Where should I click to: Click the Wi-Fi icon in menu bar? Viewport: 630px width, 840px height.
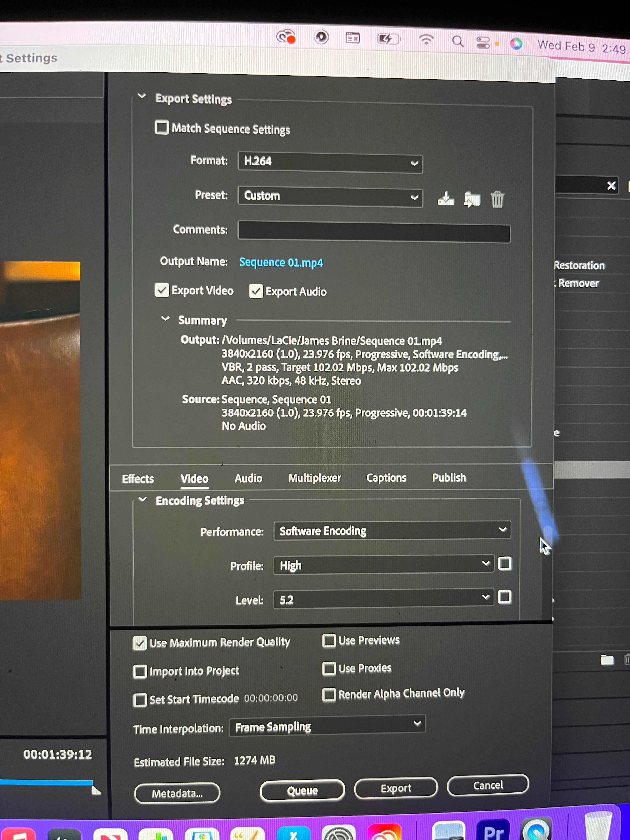(426, 40)
